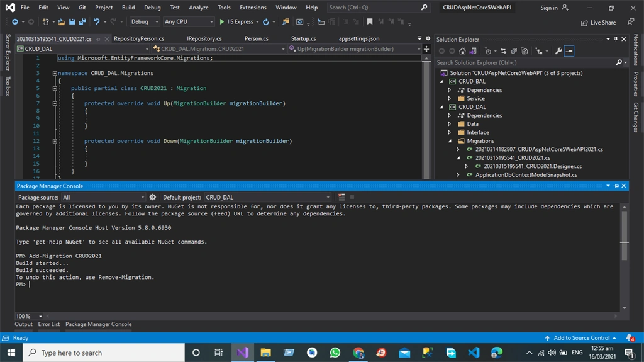The image size is (644, 362).
Task: Open the CRUD_DAL project scope dropdown in editor
Action: 82,48
